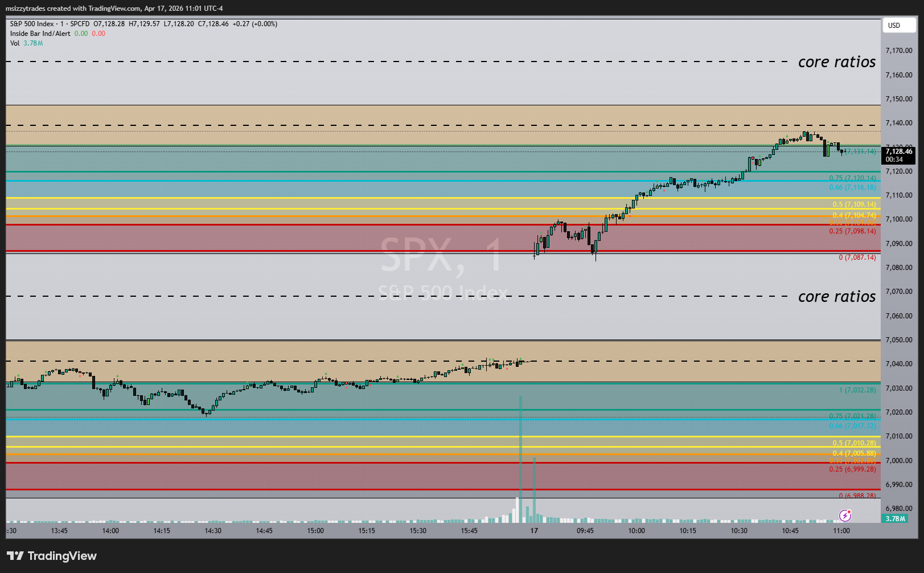Click the 14:15 time axis label
The height and width of the screenshot is (573, 924).
click(x=162, y=531)
